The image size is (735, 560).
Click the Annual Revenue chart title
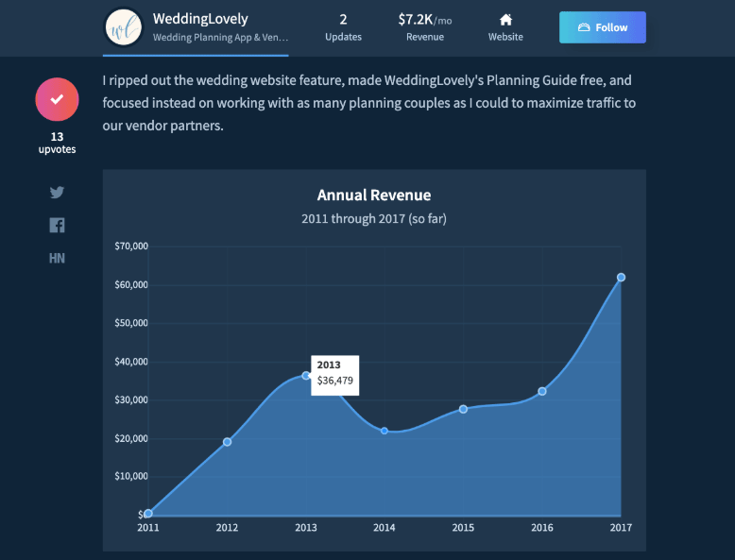click(x=374, y=195)
